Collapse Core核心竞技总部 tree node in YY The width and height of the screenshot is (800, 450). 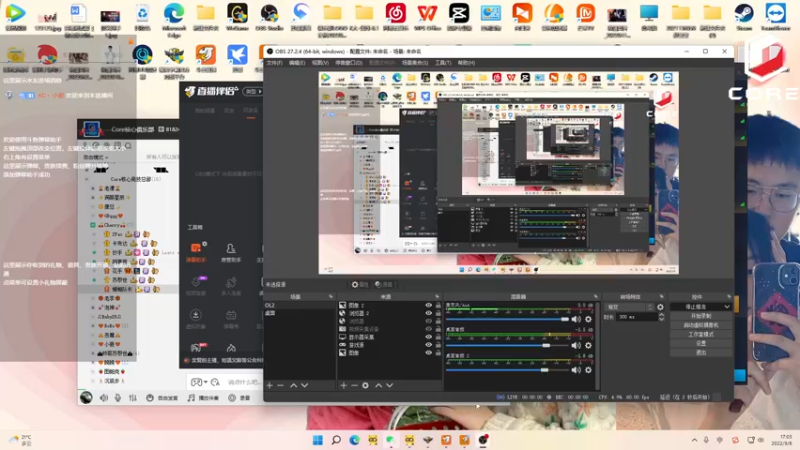tap(87, 180)
